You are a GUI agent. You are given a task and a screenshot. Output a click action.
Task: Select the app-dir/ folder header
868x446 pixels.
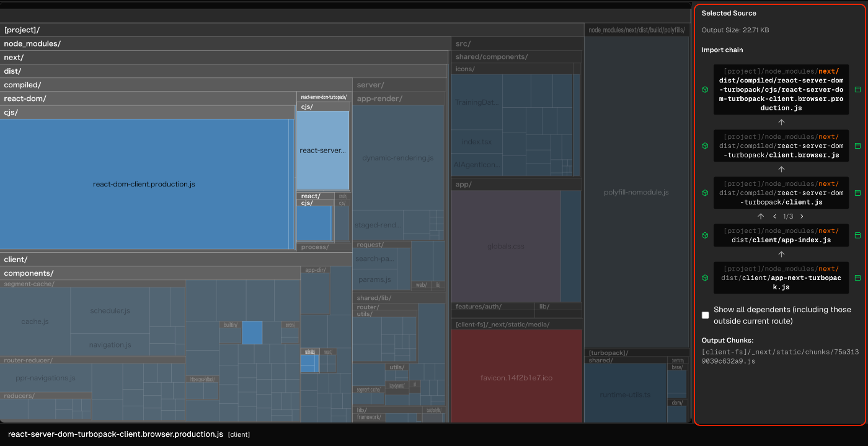[316, 270]
